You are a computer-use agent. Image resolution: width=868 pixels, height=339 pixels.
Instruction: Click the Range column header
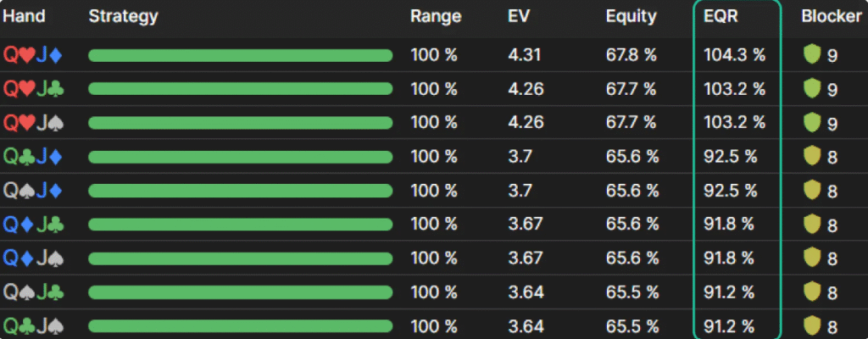(436, 17)
